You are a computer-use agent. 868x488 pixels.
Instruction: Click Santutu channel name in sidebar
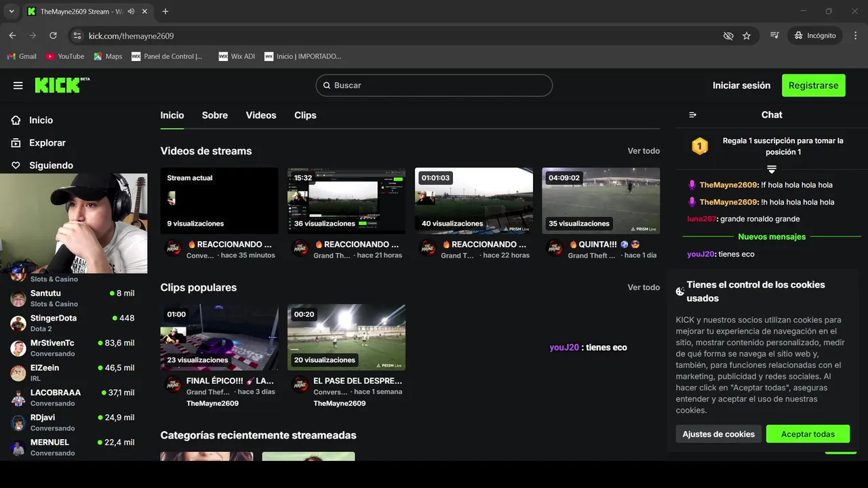click(45, 293)
